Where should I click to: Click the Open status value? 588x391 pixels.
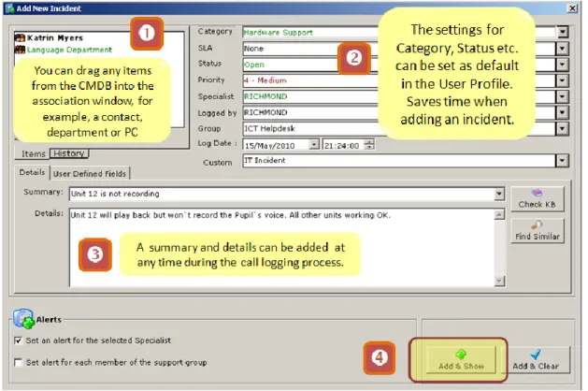254,65
